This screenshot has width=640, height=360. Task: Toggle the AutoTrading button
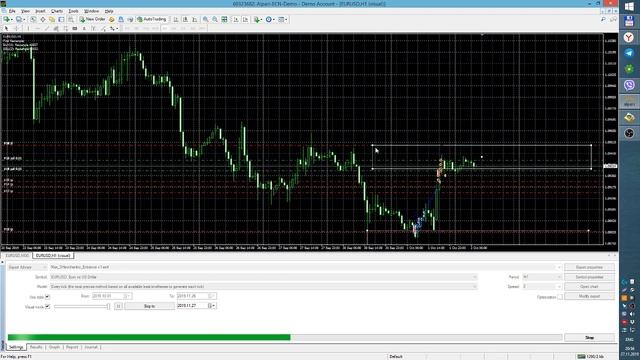point(152,19)
